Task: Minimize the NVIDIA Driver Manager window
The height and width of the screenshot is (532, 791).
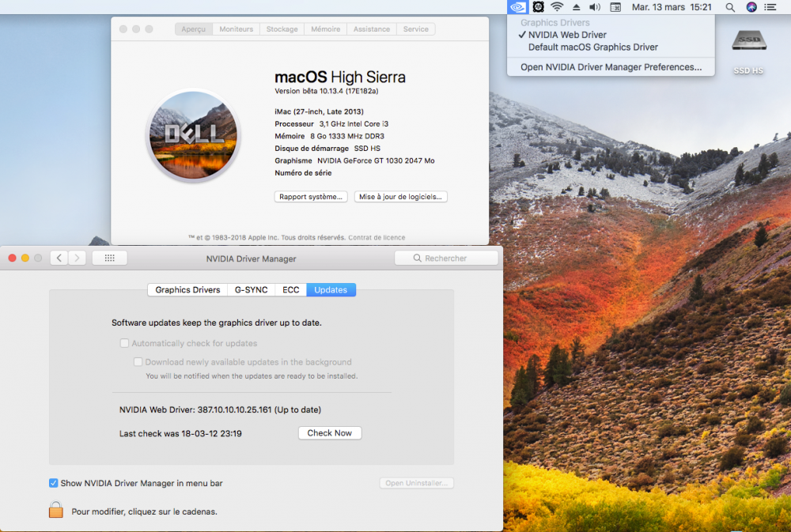Action: (x=25, y=258)
